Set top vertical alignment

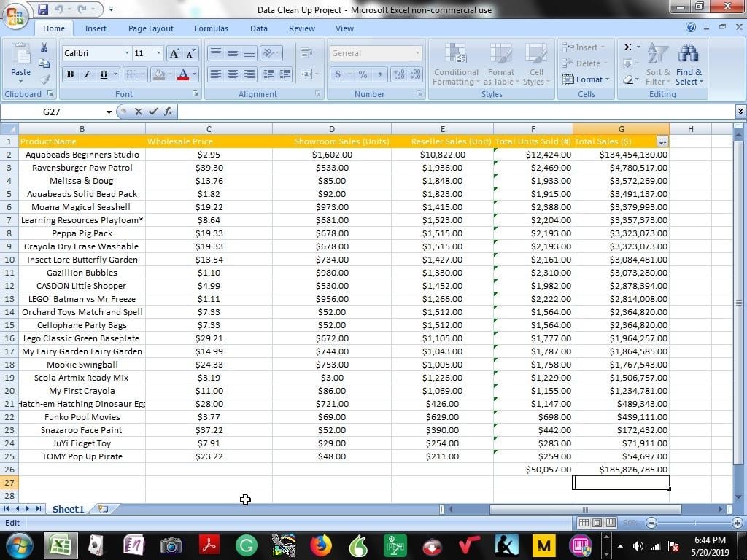[216, 52]
